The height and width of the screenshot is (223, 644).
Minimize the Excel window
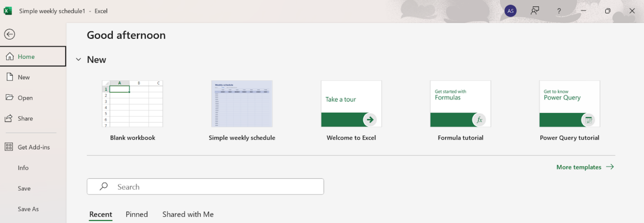point(583,11)
